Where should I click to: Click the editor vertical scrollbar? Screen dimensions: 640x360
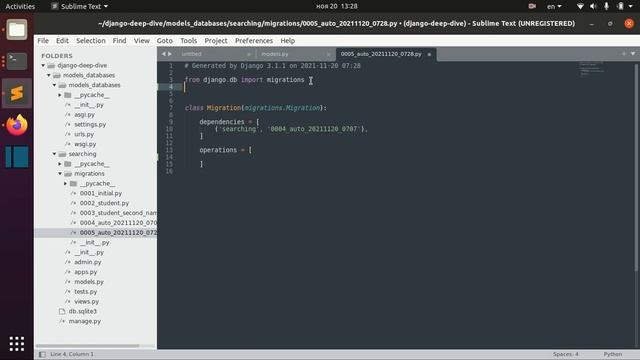(x=636, y=167)
